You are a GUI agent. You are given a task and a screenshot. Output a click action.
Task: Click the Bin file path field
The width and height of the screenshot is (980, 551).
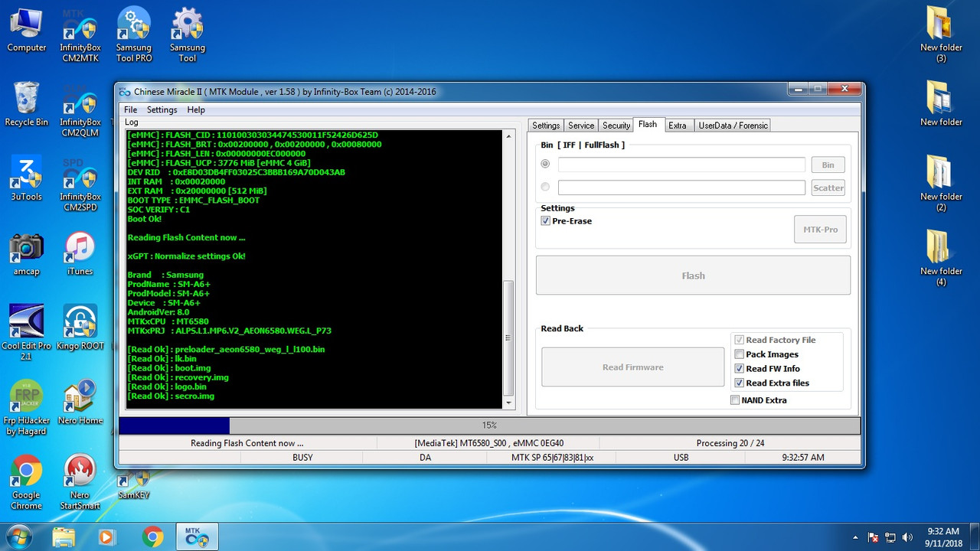(681, 165)
